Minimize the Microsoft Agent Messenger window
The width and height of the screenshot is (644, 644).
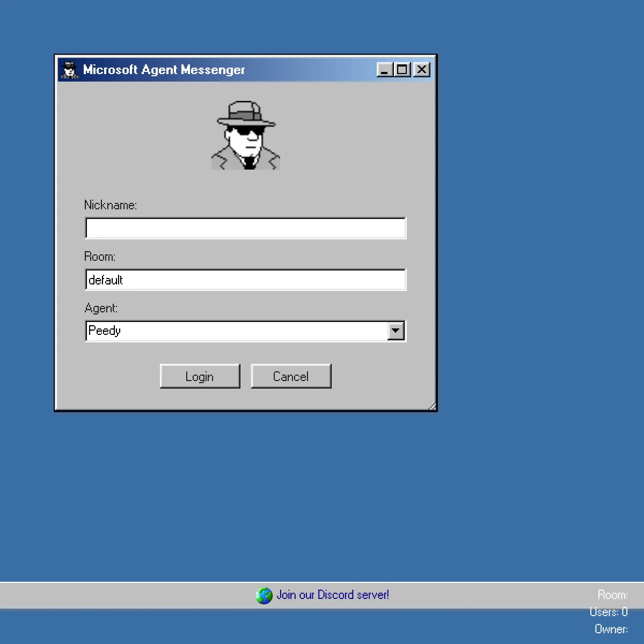[384, 70]
